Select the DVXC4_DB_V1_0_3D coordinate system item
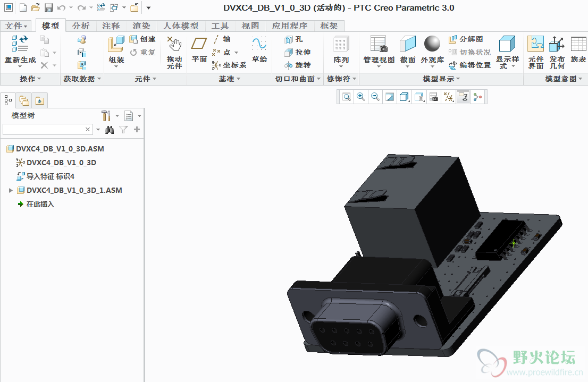The height and width of the screenshot is (382, 588). [56, 163]
